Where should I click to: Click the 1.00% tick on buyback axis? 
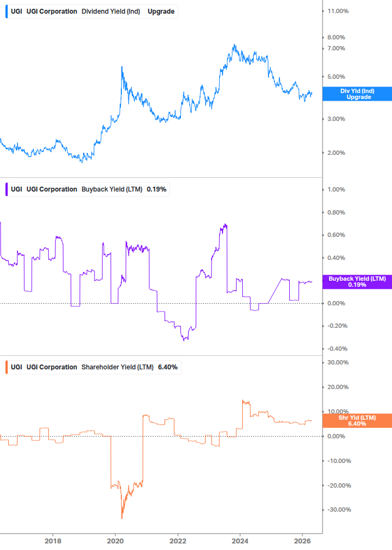(x=336, y=189)
